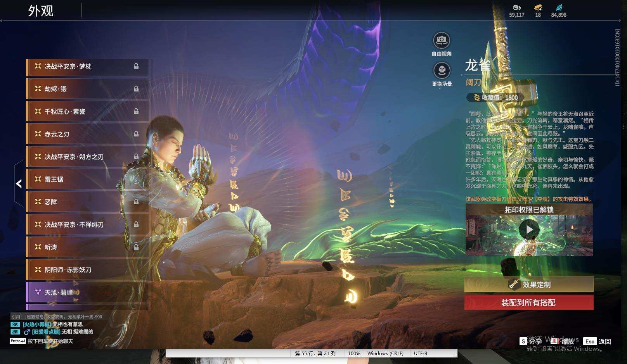
Task: Click the lock icon on the 听涛 row
Action: [136, 247]
